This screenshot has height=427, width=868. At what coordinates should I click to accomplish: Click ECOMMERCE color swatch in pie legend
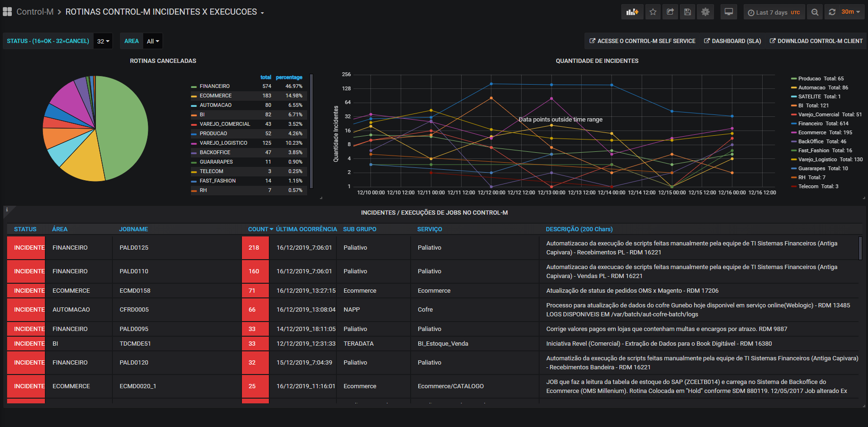pyautogui.click(x=194, y=96)
